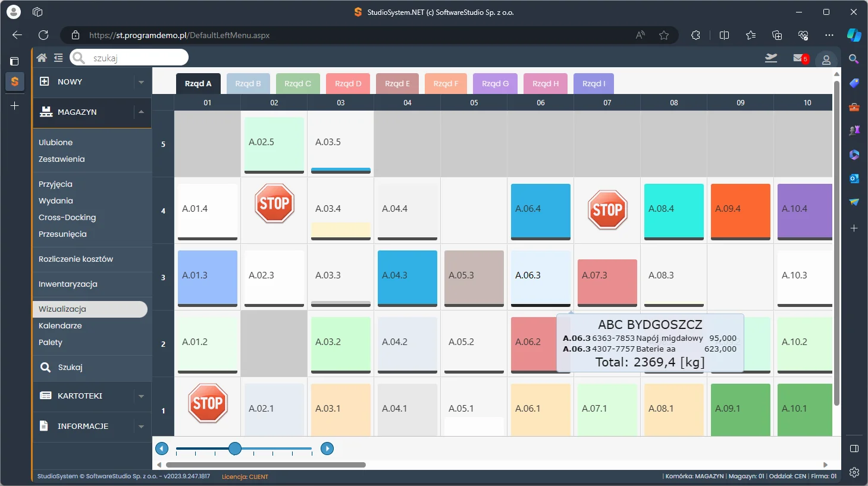
Task: Decrease zoom with left arrow button
Action: (x=162, y=449)
